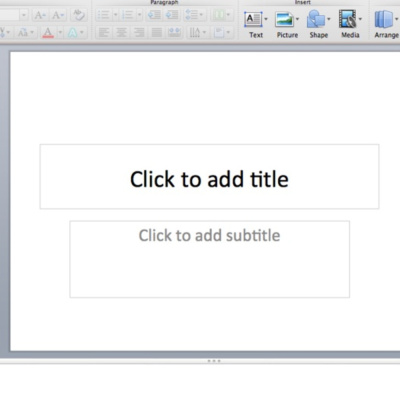Click the notes pane divider handle
The height and width of the screenshot is (400, 400).
pyautogui.click(x=214, y=361)
